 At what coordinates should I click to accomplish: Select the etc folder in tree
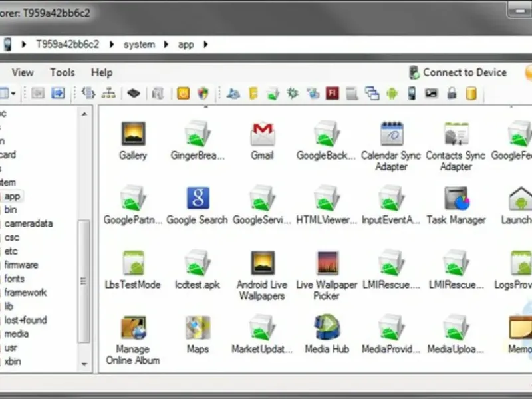[x=11, y=251]
